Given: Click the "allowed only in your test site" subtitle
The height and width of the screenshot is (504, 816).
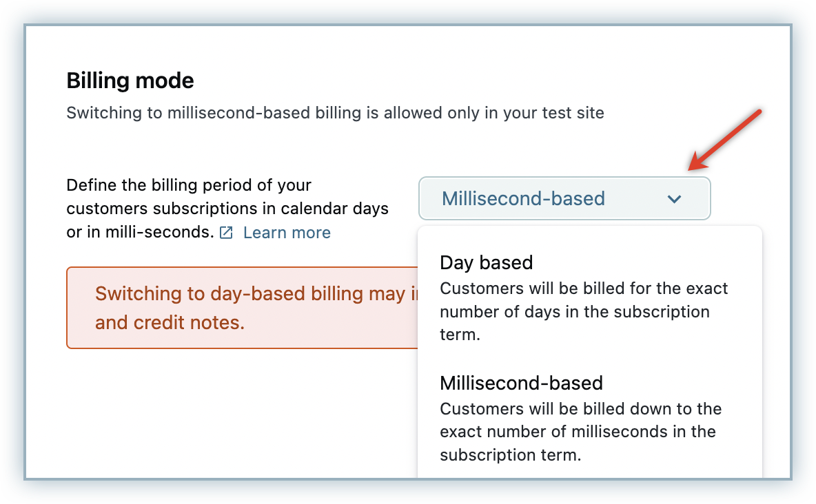Looking at the screenshot, I should (482, 113).
